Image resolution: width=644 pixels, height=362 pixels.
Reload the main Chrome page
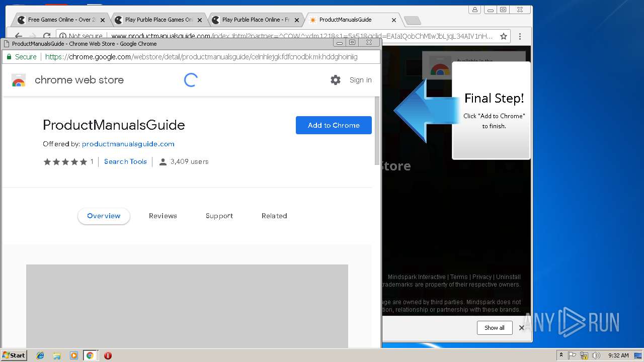click(x=46, y=36)
